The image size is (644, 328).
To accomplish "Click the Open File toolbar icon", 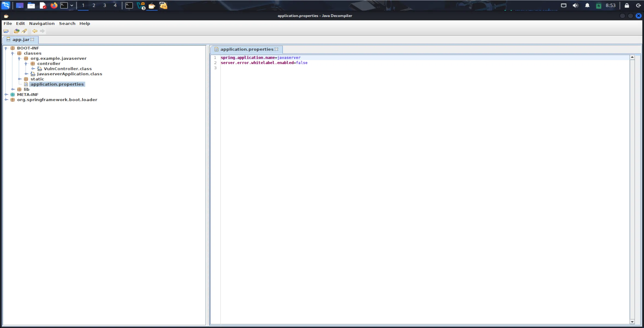I will [x=6, y=31].
